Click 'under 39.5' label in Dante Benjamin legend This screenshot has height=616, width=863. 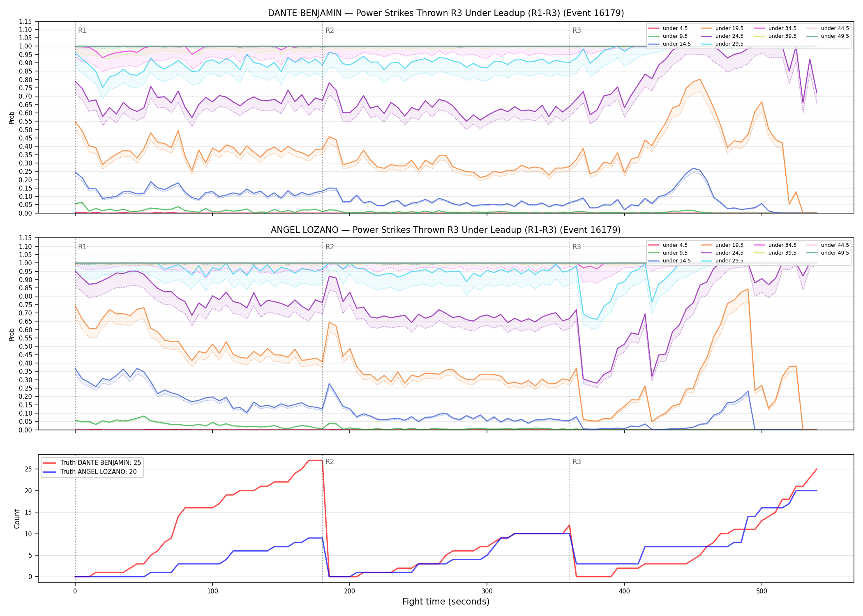782,36
